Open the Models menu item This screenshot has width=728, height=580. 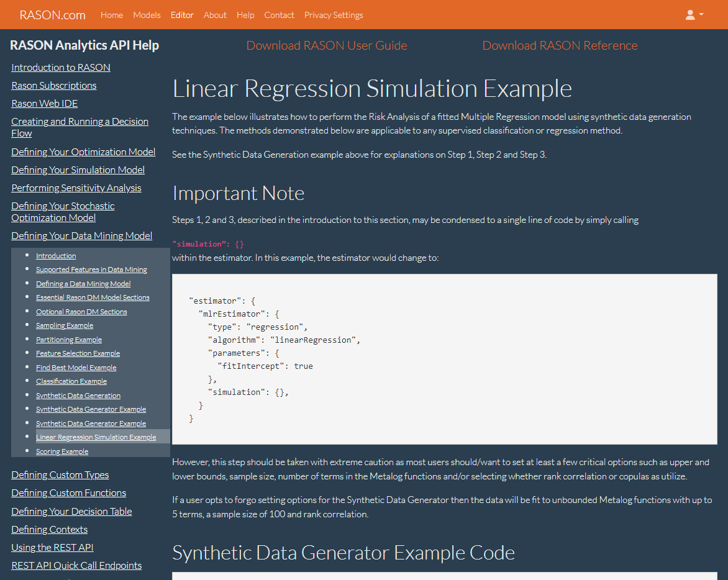tap(147, 15)
